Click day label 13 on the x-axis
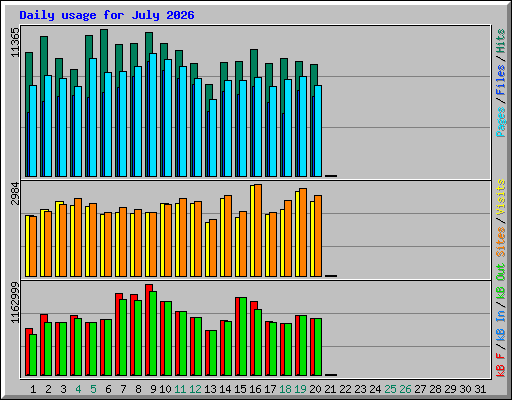The width and height of the screenshot is (512, 400). (x=210, y=389)
